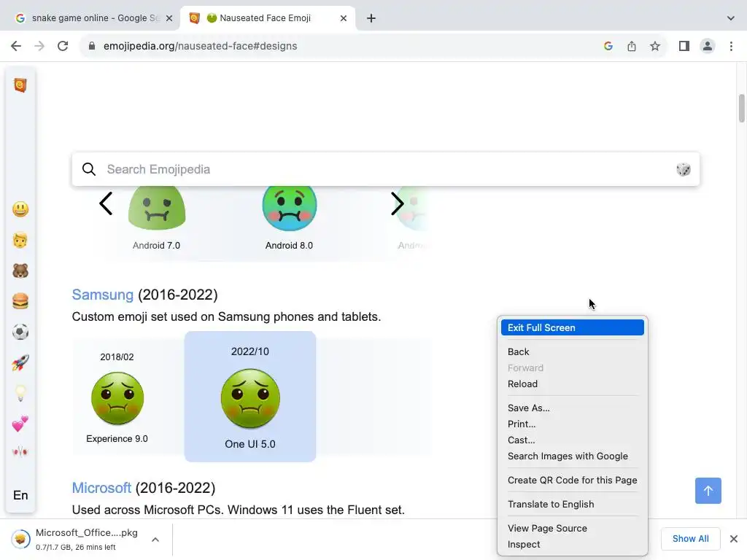Open the rocket Travel category
747x560 pixels.
click(20, 363)
